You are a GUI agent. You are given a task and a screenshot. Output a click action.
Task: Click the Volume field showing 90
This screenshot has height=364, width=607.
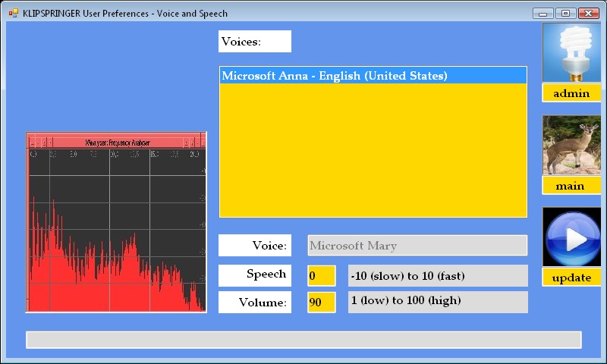tap(321, 302)
